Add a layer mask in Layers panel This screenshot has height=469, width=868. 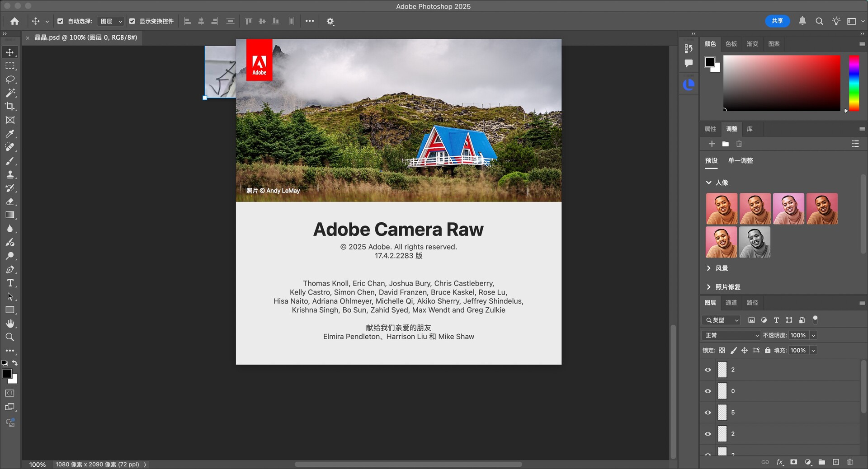point(793,462)
